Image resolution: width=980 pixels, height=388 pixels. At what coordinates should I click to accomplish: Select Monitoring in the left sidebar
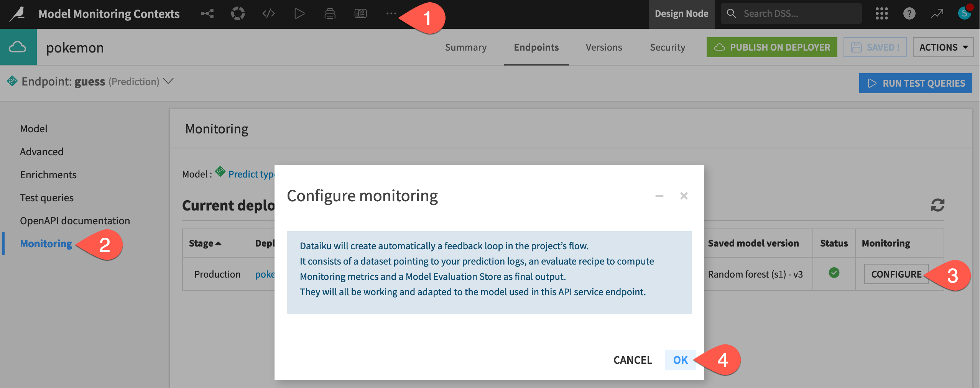[46, 244]
